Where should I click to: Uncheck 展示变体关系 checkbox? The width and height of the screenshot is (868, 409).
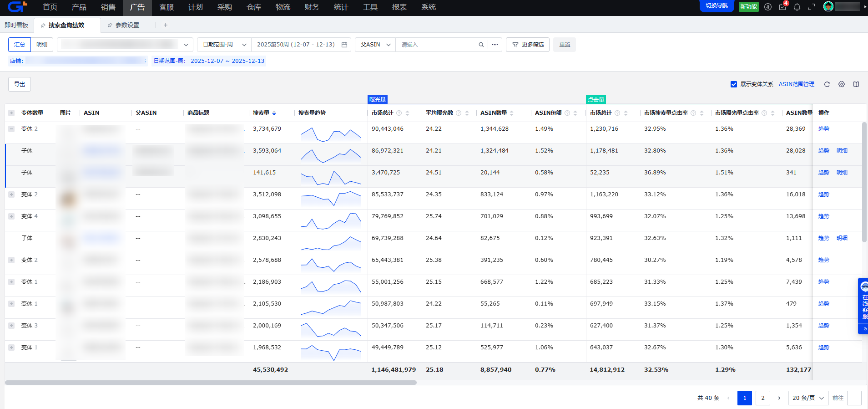click(x=734, y=84)
